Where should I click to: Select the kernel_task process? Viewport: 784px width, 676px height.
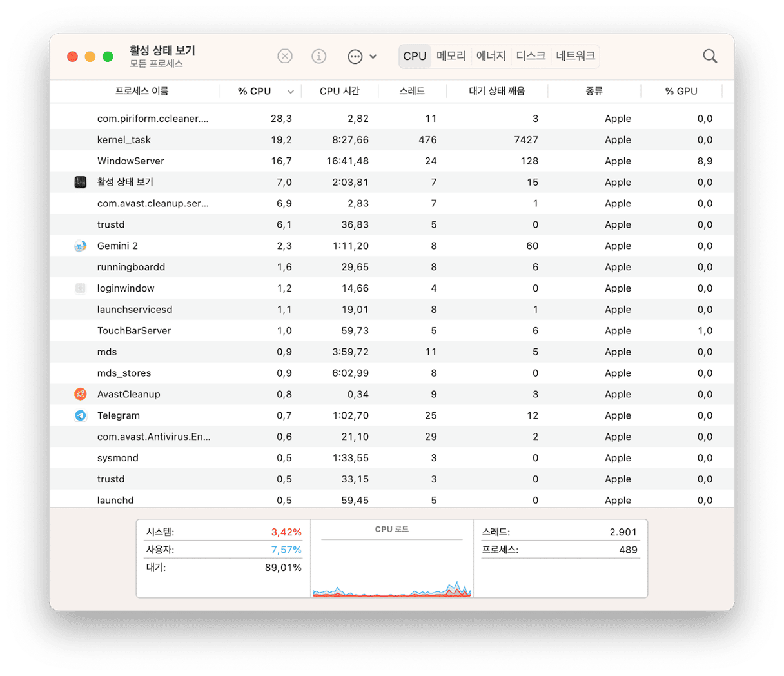click(x=392, y=140)
